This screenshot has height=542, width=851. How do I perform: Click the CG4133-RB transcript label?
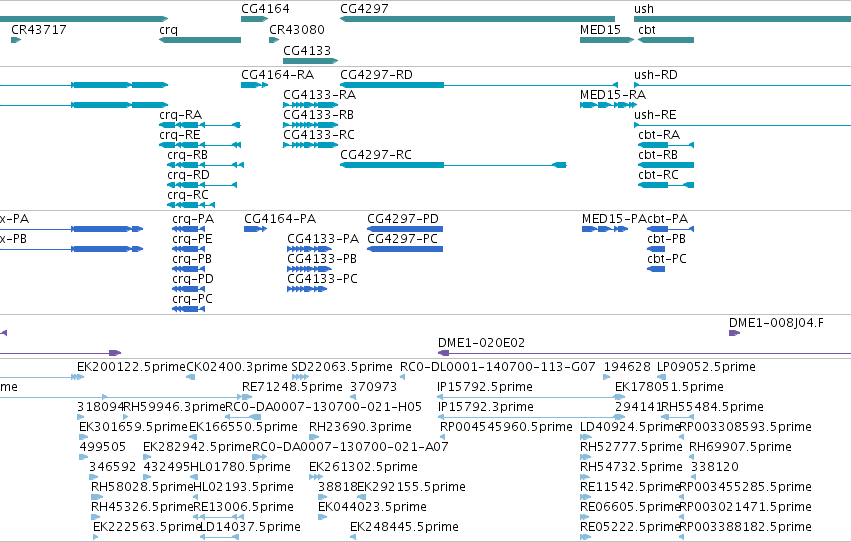pyautogui.click(x=319, y=114)
